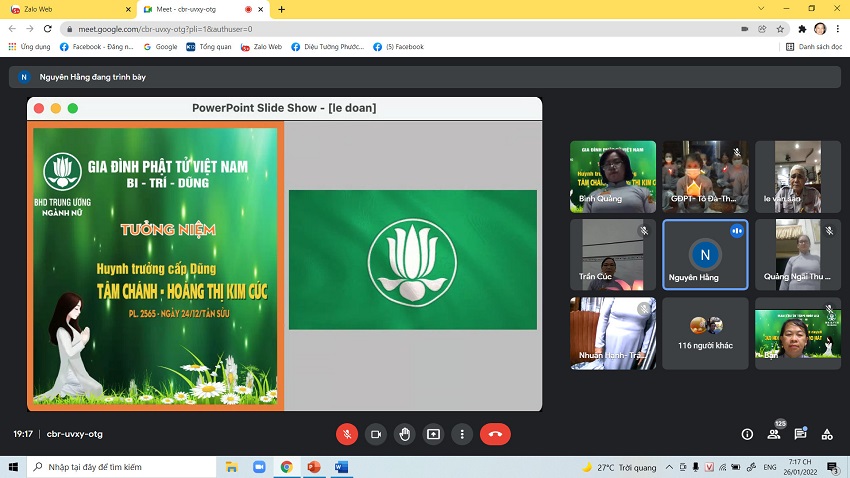
Task: Click the present now screen-share icon
Action: 433,434
